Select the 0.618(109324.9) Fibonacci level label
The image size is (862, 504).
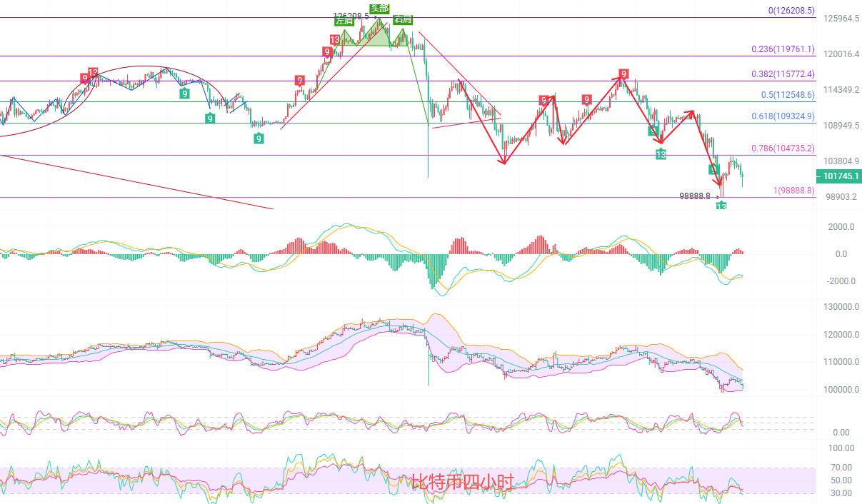783,116
